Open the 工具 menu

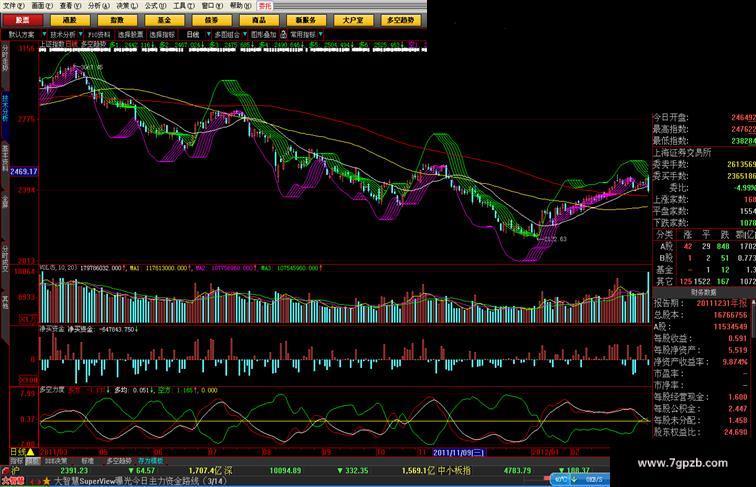click(x=184, y=6)
